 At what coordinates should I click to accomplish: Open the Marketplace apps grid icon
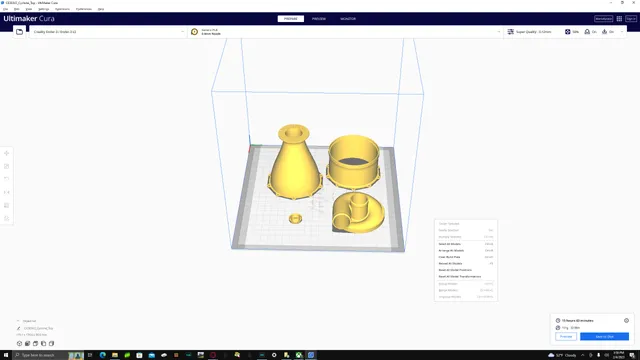[619, 19]
